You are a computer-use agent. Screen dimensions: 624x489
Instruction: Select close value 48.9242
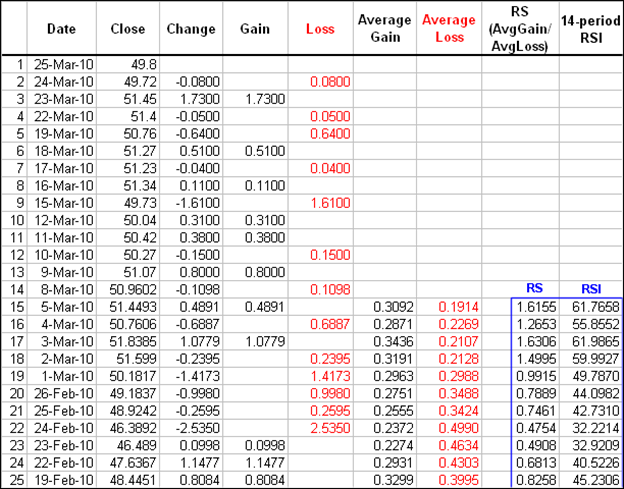click(133, 411)
